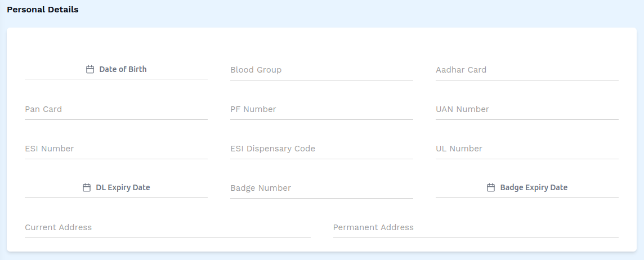The image size is (644, 260).
Task: Open the Date of Birth picker label
Action: pos(123,70)
